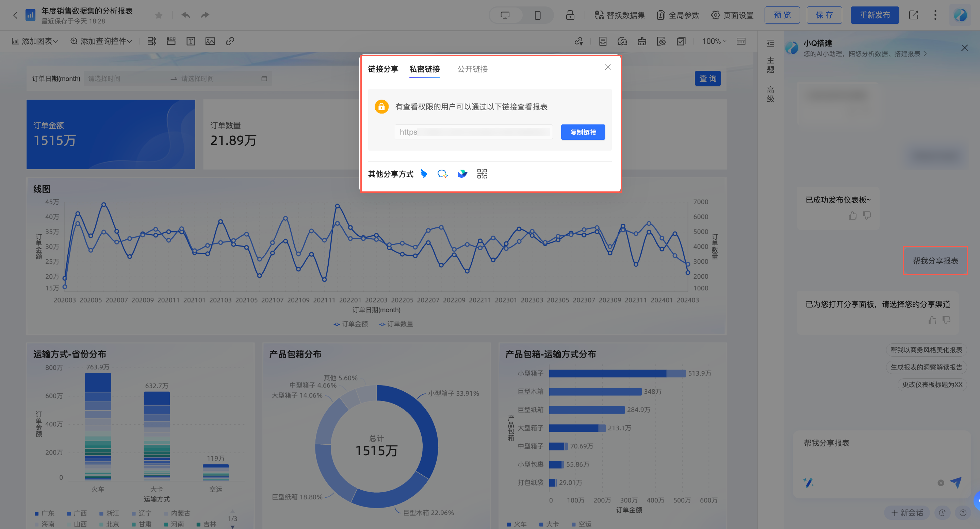Choose suggestion 更改仪表板标题为XX
Image resolution: width=980 pixels, height=529 pixels.
coord(932,385)
